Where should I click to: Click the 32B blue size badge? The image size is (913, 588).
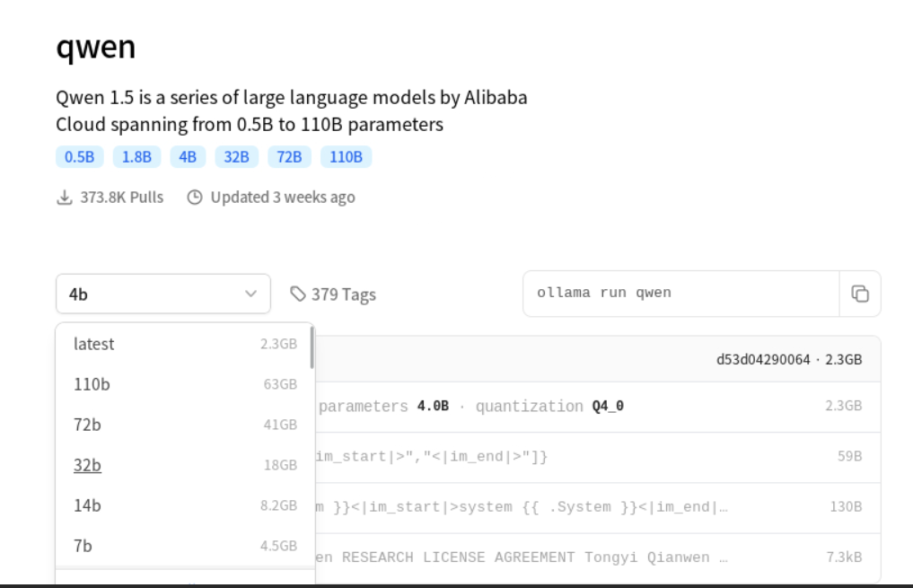click(x=236, y=157)
